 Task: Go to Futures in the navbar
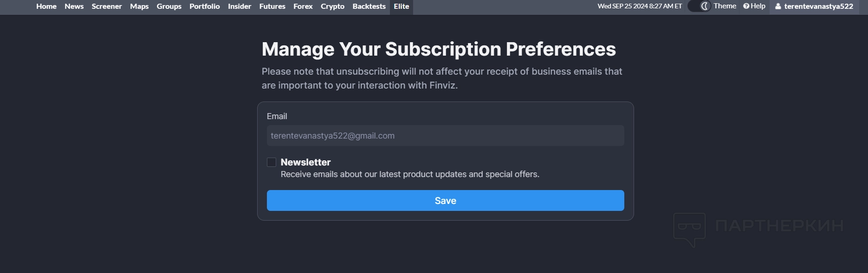tap(272, 6)
